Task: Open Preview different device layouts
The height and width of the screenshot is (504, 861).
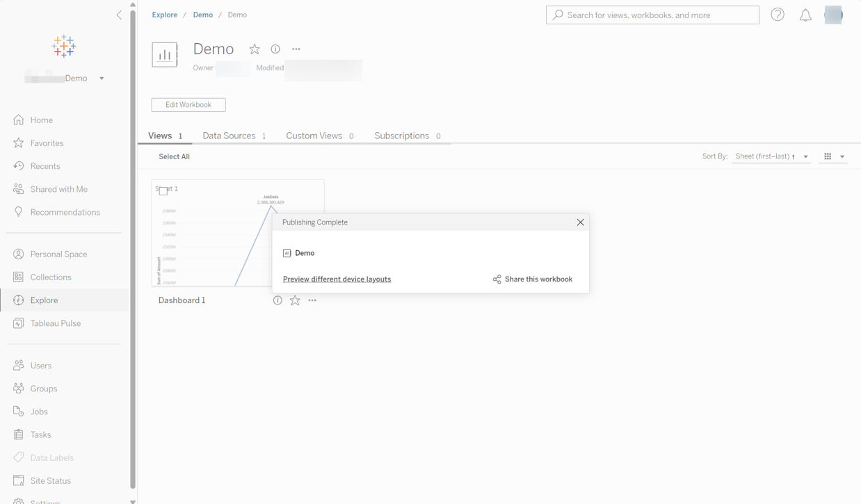Action: (x=337, y=279)
